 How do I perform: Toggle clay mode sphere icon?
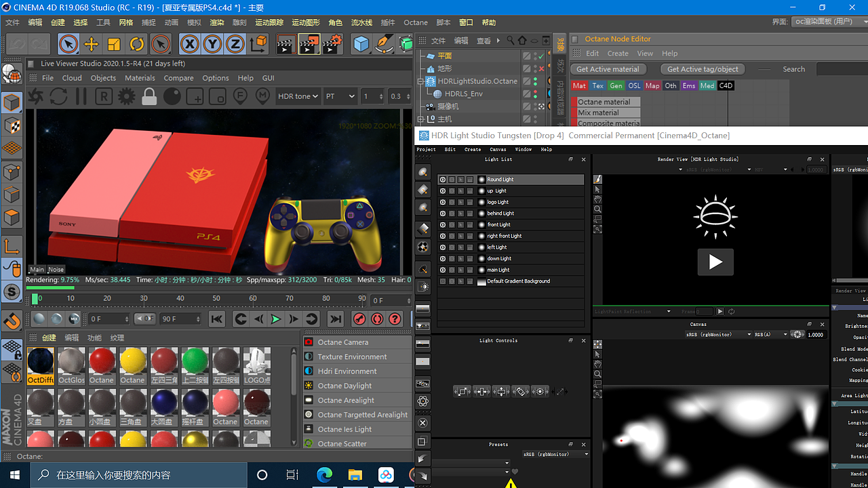pyautogui.click(x=172, y=96)
